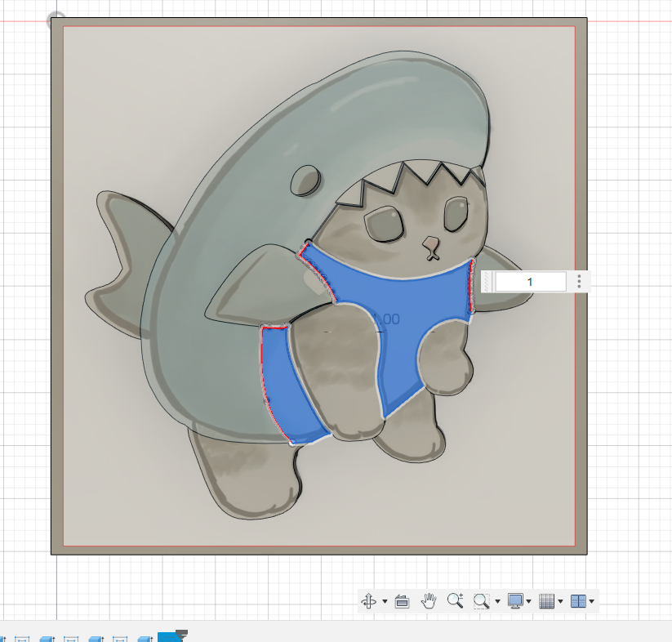Select the Pan tool

pyautogui.click(x=429, y=600)
